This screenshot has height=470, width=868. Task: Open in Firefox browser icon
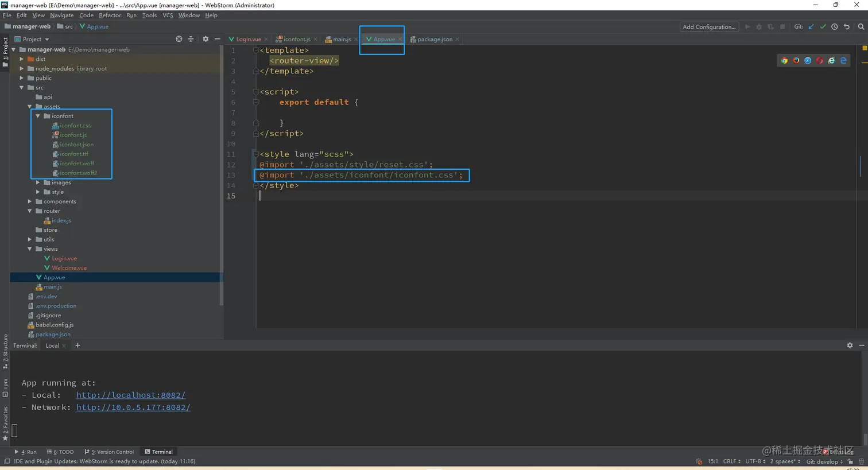pyautogui.click(x=796, y=60)
